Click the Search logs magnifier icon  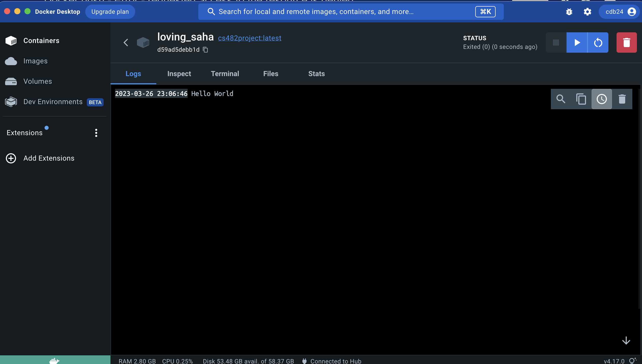[x=561, y=99]
